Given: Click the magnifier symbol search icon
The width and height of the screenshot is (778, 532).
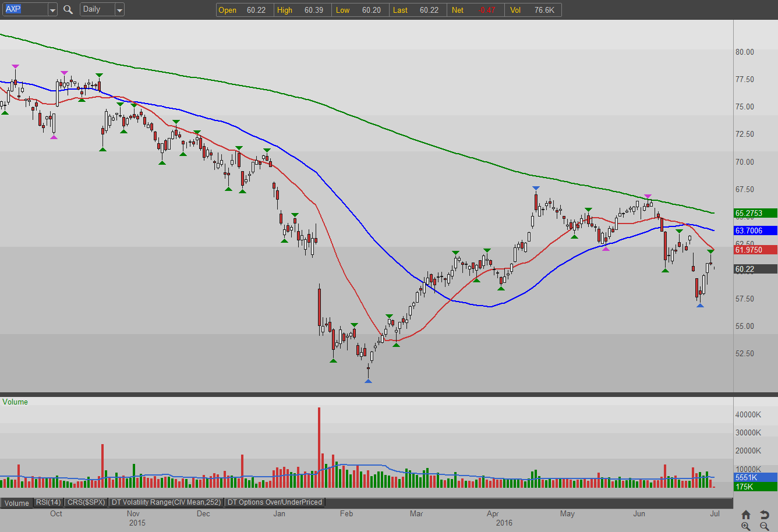Looking at the screenshot, I should tap(68, 9).
